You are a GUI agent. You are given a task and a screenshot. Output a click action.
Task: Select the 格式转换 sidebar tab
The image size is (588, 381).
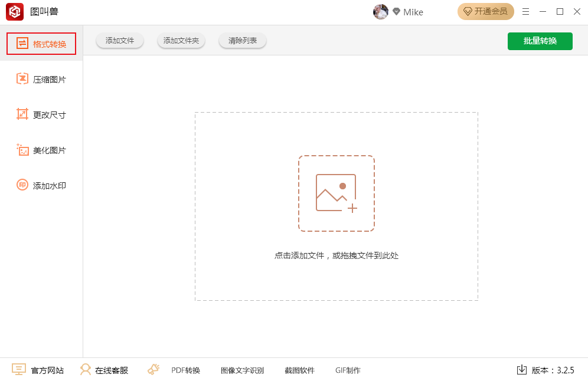point(41,44)
